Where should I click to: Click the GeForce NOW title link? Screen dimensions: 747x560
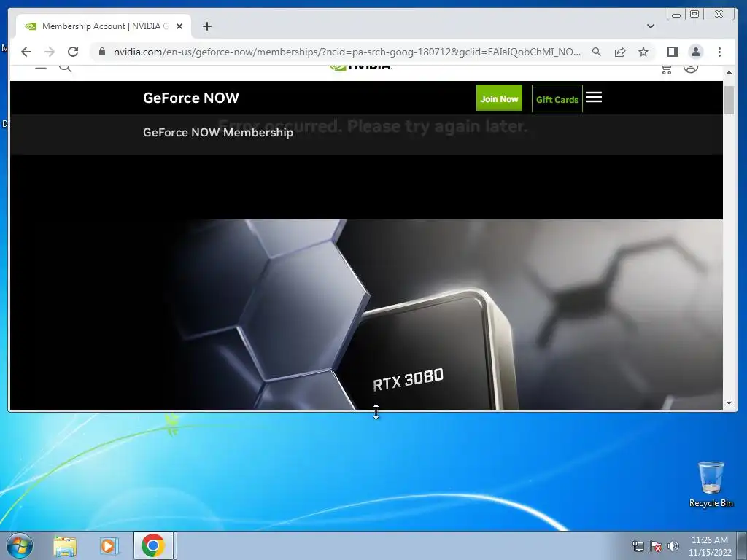click(191, 98)
